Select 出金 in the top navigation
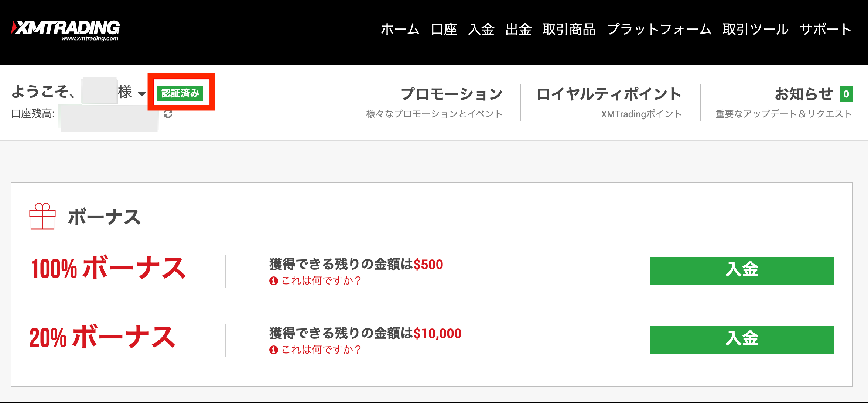 point(519,30)
